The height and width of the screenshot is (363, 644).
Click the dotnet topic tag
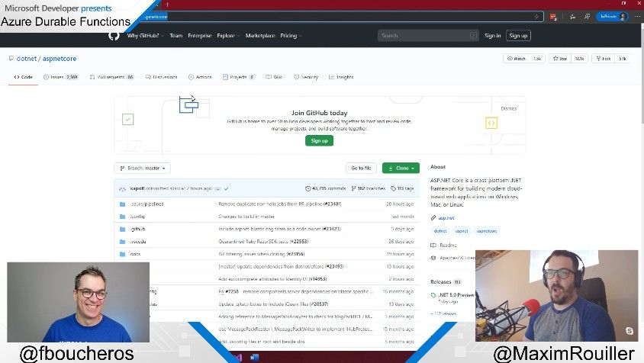[x=440, y=231]
